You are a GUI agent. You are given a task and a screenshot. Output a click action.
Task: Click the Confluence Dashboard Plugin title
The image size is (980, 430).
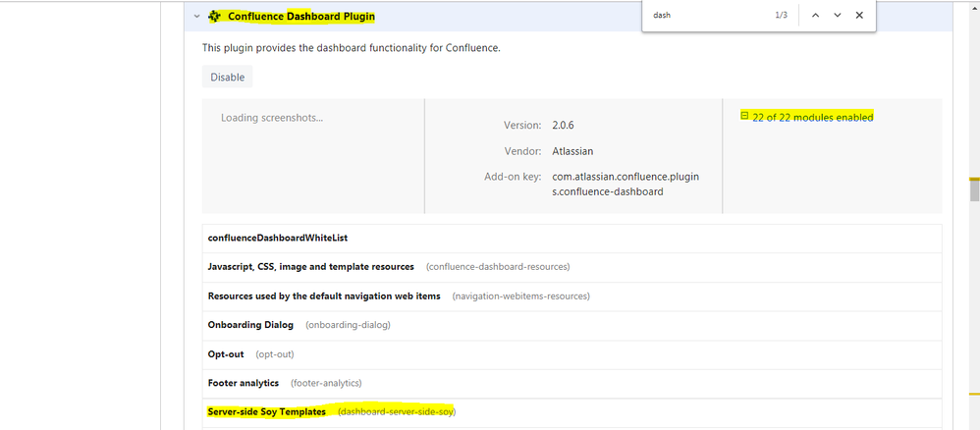(x=301, y=17)
